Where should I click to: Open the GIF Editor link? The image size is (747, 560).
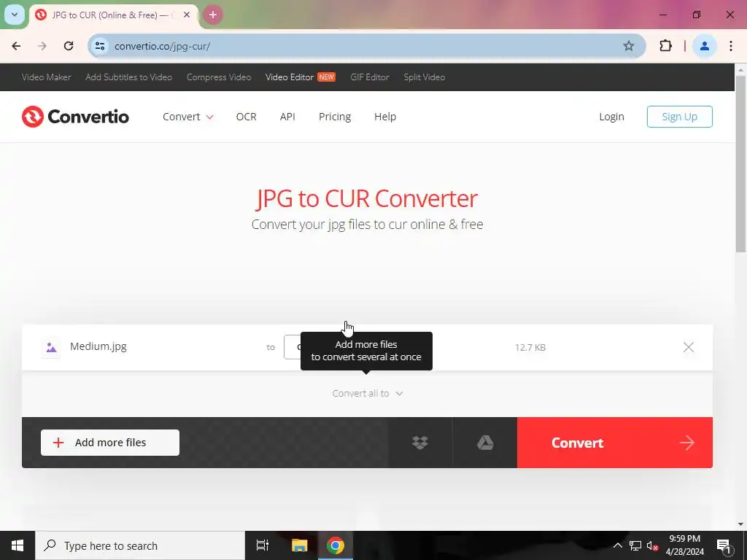coord(370,77)
